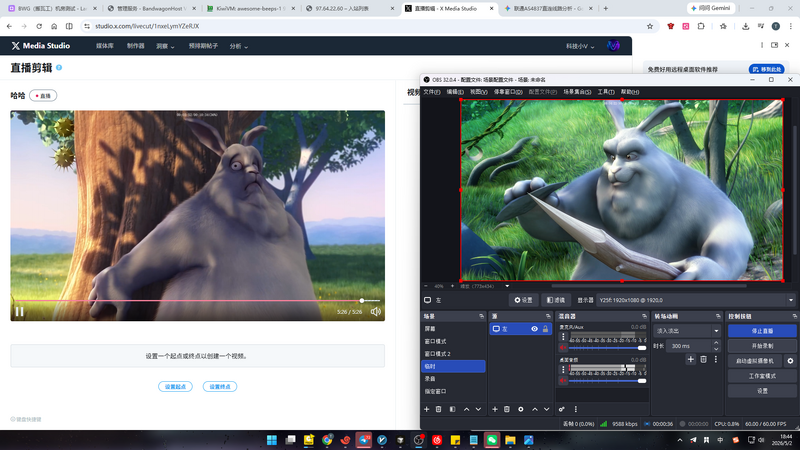Open virtual camera settings gear
800x450 pixels.
click(790, 361)
